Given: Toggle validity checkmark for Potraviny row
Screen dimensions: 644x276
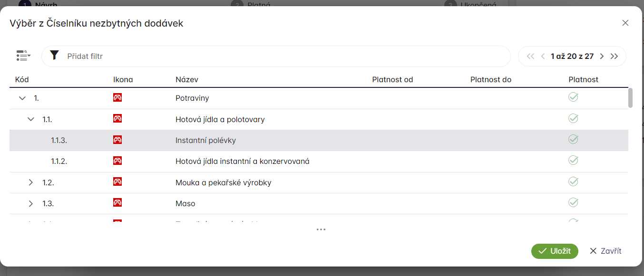Looking at the screenshot, I should (573, 97).
